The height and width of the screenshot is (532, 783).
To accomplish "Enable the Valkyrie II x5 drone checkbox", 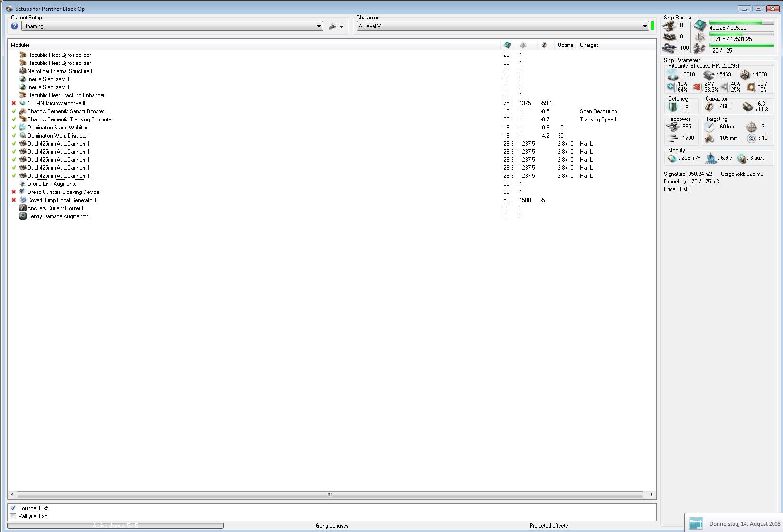I will coord(13,516).
